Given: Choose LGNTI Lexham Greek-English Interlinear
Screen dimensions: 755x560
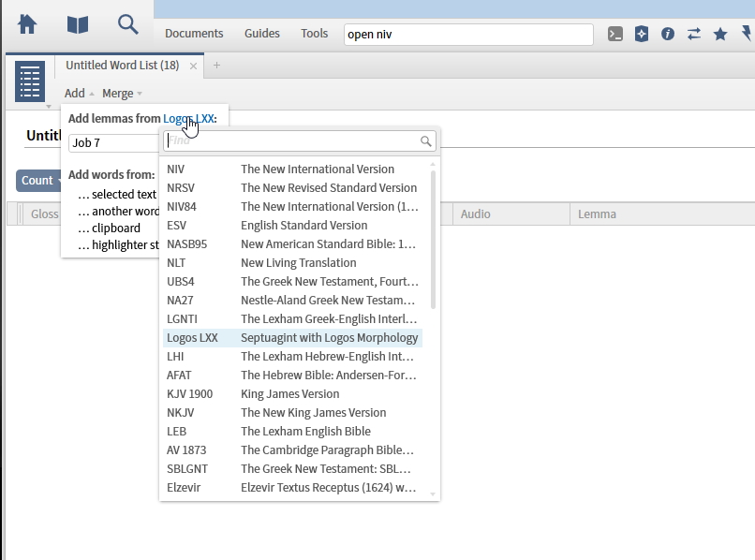Looking at the screenshot, I should 293,319.
